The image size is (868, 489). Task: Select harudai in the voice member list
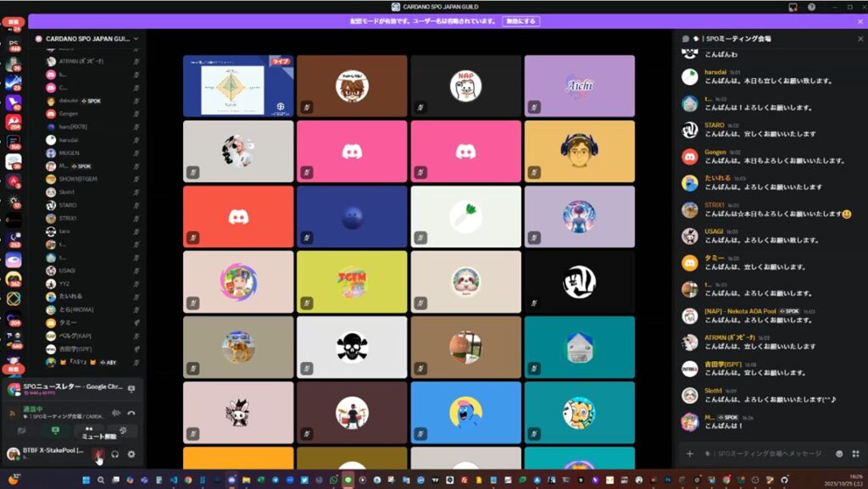(69, 139)
